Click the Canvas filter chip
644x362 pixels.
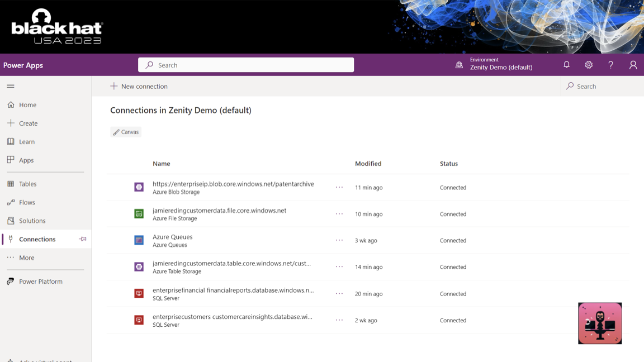point(126,132)
